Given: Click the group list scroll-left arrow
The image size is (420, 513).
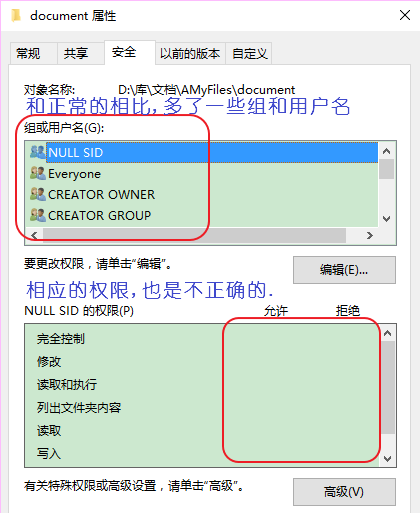Looking at the screenshot, I should pyautogui.click(x=34, y=236).
